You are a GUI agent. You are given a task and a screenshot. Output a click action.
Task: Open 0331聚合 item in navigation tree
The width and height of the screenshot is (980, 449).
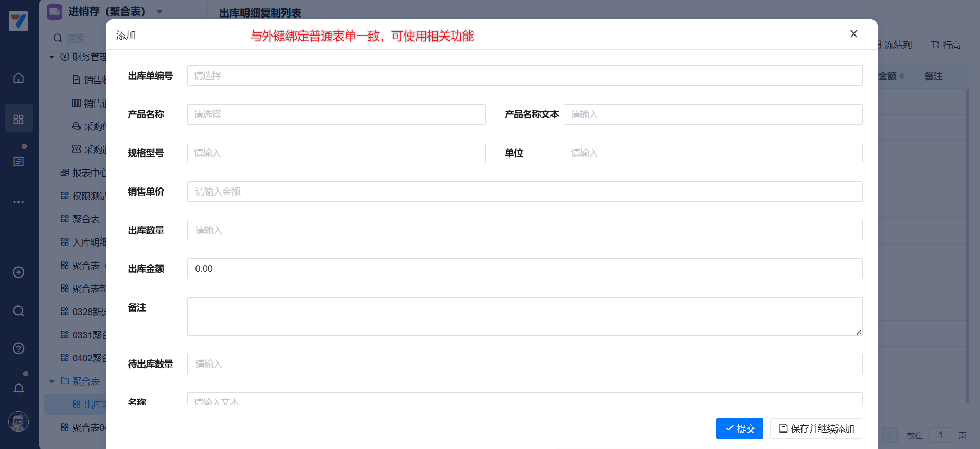(83, 335)
